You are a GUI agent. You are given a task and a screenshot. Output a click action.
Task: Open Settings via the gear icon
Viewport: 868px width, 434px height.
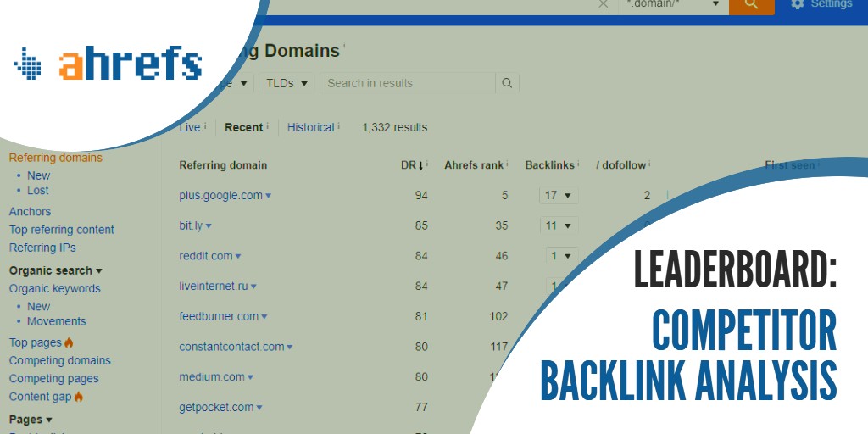coord(797,4)
